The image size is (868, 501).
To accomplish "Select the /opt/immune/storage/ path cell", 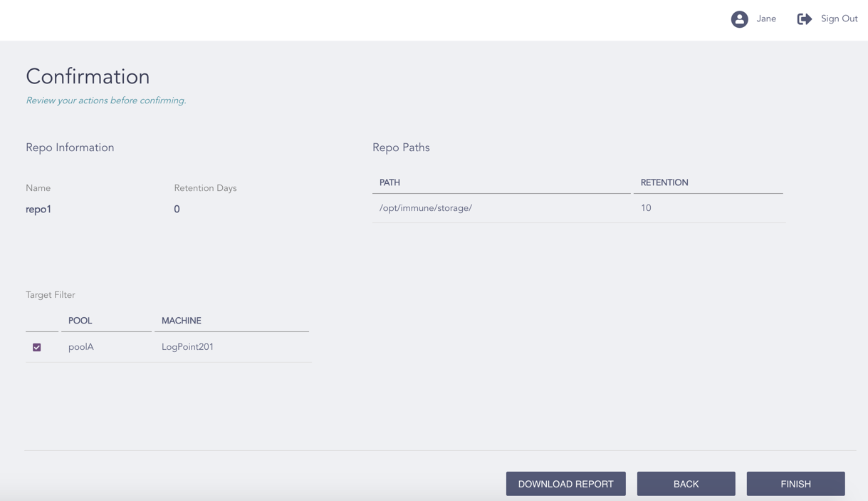I will (x=426, y=208).
